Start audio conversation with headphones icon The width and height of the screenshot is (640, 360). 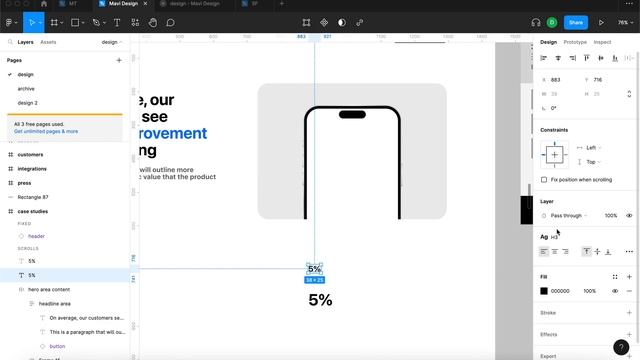tap(536, 22)
